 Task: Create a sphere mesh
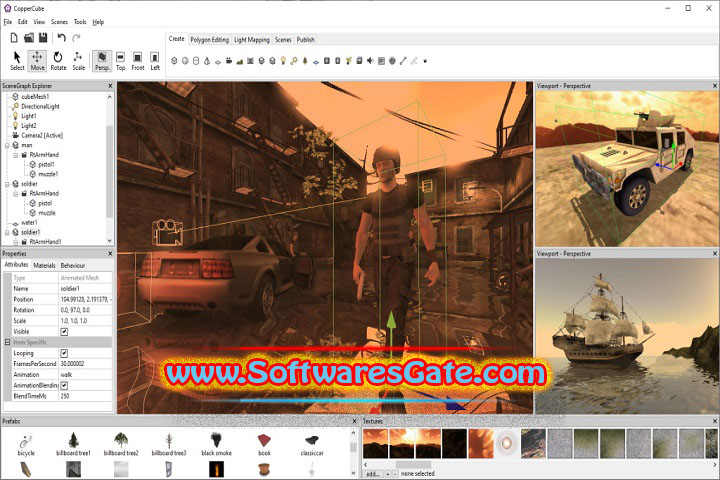pyautogui.click(x=185, y=61)
